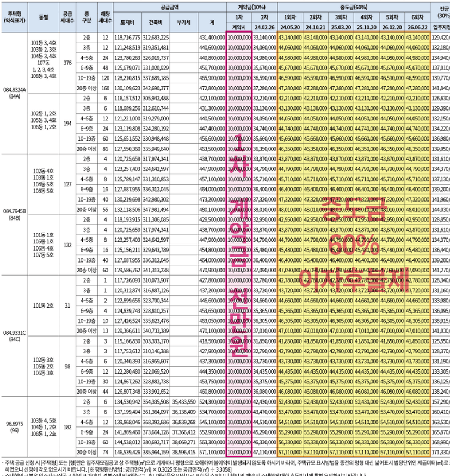Click land cost value '115,166,830'
This screenshot has height=476, width=450.
(x=127, y=341)
